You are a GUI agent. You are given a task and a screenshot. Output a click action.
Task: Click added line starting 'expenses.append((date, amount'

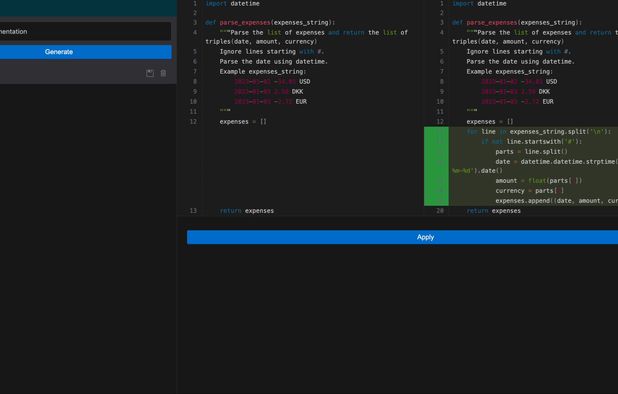pos(557,201)
